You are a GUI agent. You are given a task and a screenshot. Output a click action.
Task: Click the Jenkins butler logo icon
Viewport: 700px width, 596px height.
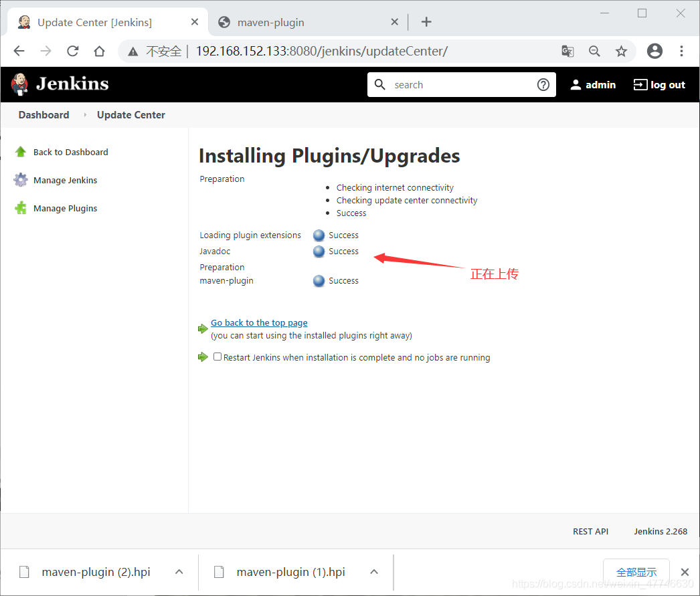19,84
